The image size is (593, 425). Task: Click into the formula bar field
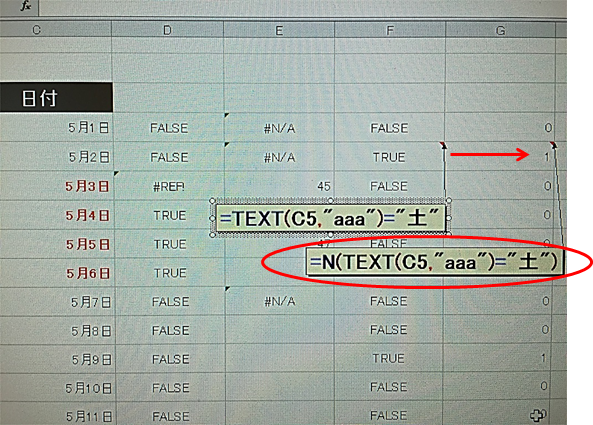(303, 8)
